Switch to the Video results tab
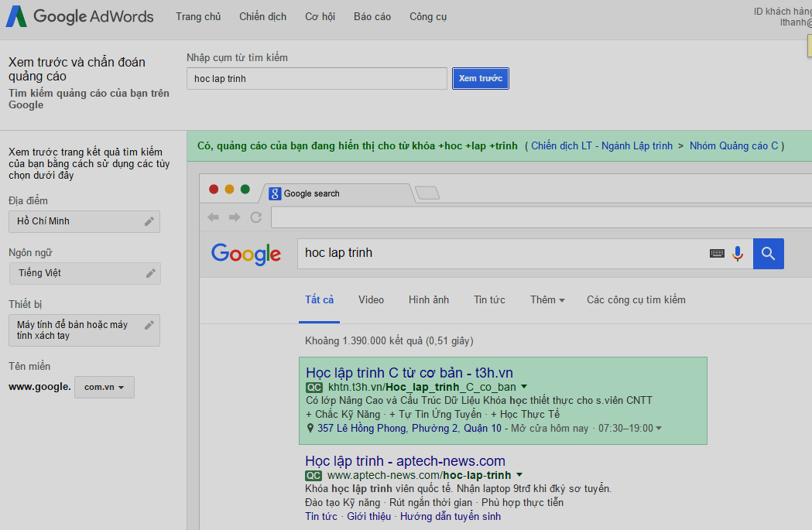Viewport: 812px width, 530px height. click(372, 299)
